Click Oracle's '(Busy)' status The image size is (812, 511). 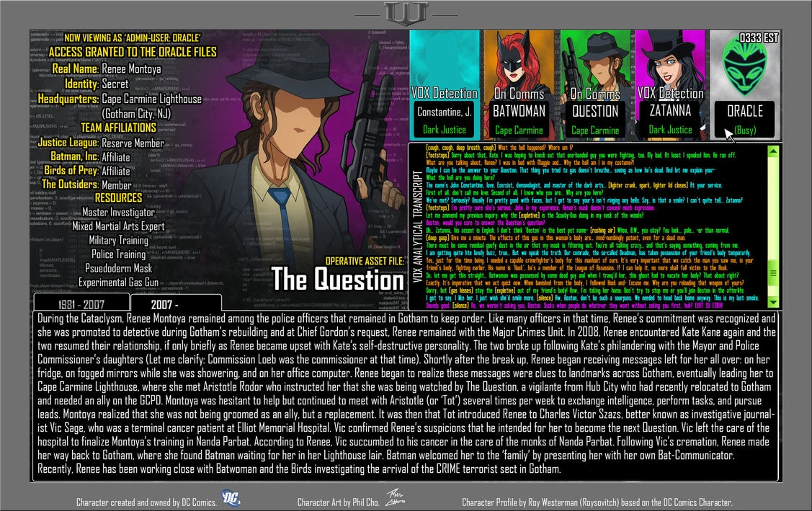pos(745,130)
